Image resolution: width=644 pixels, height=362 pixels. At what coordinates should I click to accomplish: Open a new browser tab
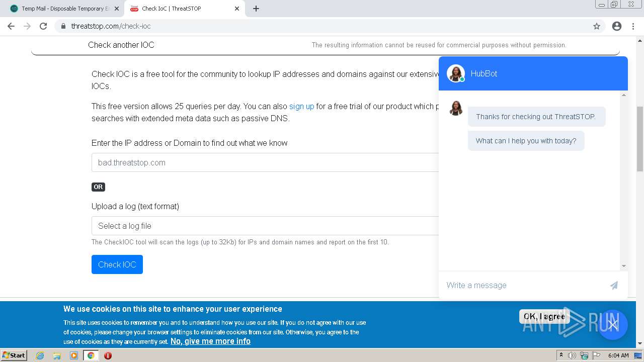256,9
